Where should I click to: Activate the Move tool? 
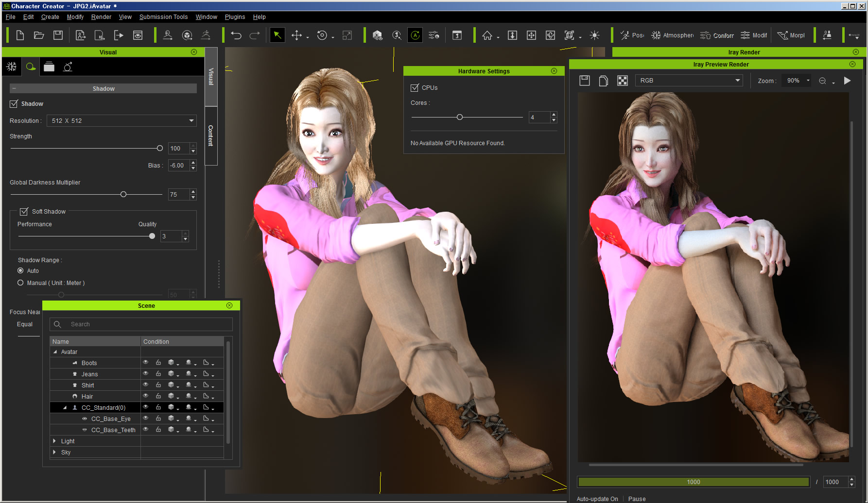(296, 35)
